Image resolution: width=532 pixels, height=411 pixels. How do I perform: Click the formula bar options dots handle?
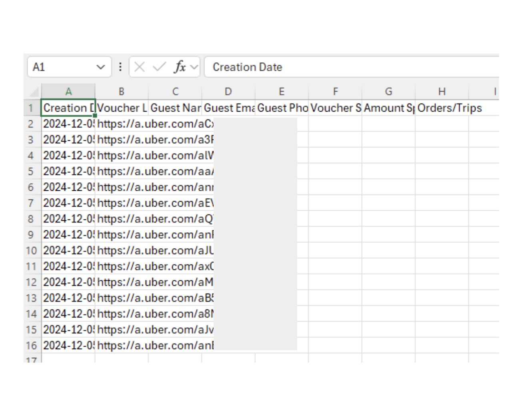pyautogui.click(x=120, y=67)
